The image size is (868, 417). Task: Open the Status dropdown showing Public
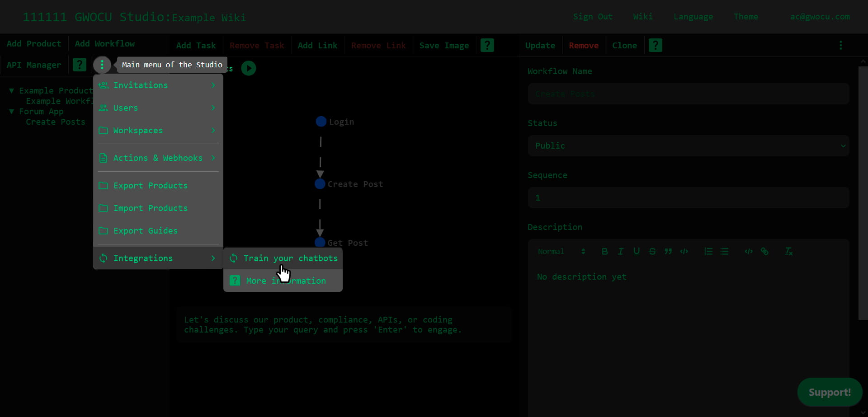click(689, 146)
